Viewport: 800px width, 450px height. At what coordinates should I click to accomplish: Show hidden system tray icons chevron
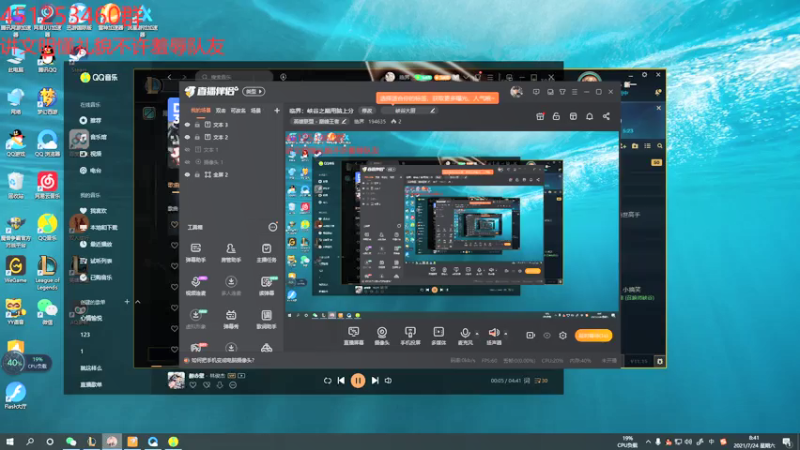point(648,442)
